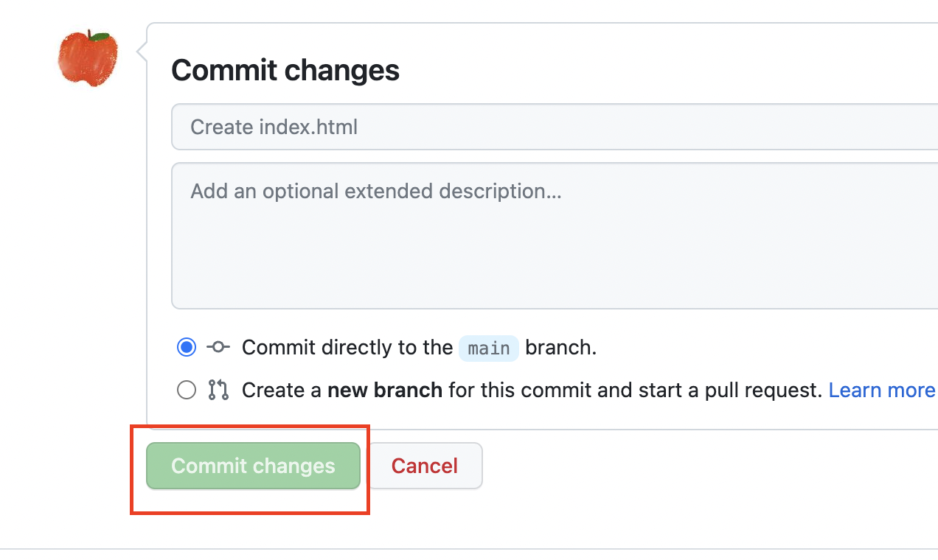Select the Commit directly to main radio button
Viewport: 938px width, 560px height.
(x=187, y=347)
